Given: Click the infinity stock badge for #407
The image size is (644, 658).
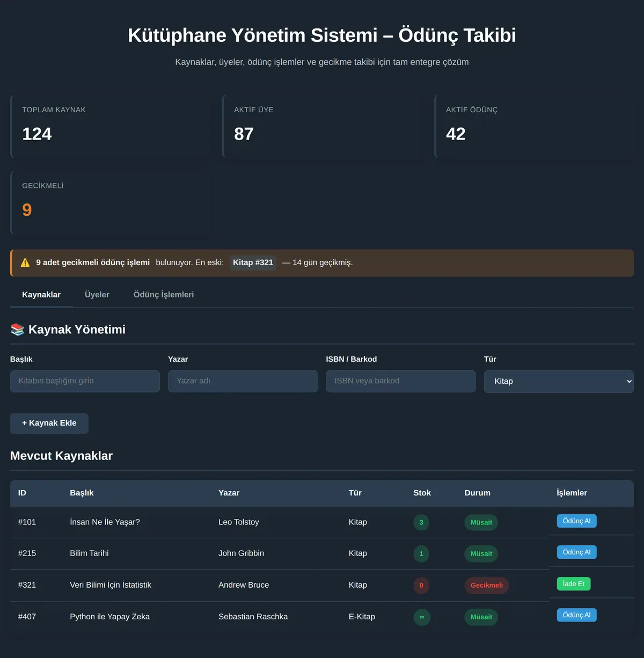Looking at the screenshot, I should coord(422,617).
